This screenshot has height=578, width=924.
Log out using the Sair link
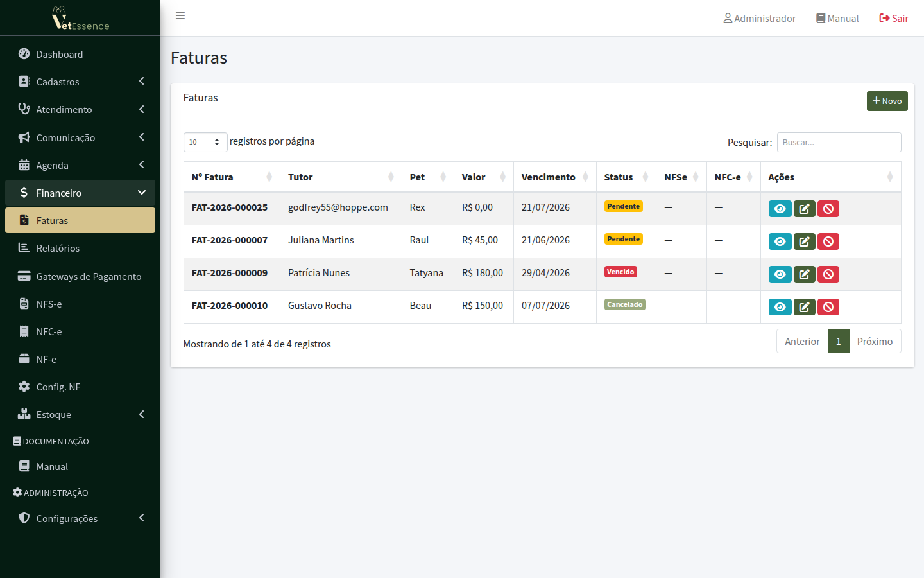894,18
